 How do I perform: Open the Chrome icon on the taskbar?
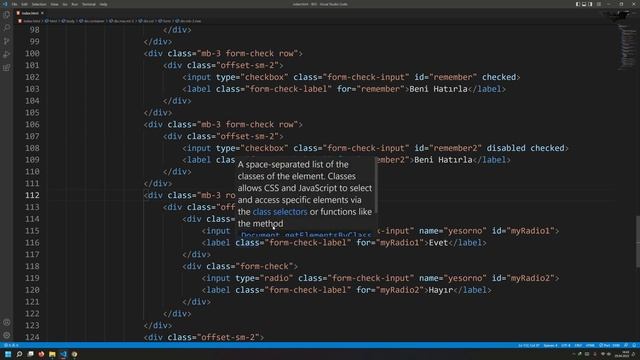[x=74, y=354]
